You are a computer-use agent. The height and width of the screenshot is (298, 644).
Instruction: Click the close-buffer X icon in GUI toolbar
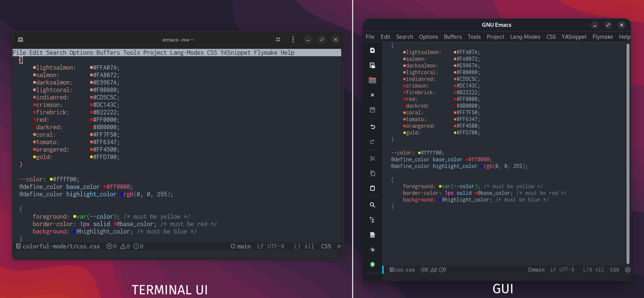coord(372,95)
